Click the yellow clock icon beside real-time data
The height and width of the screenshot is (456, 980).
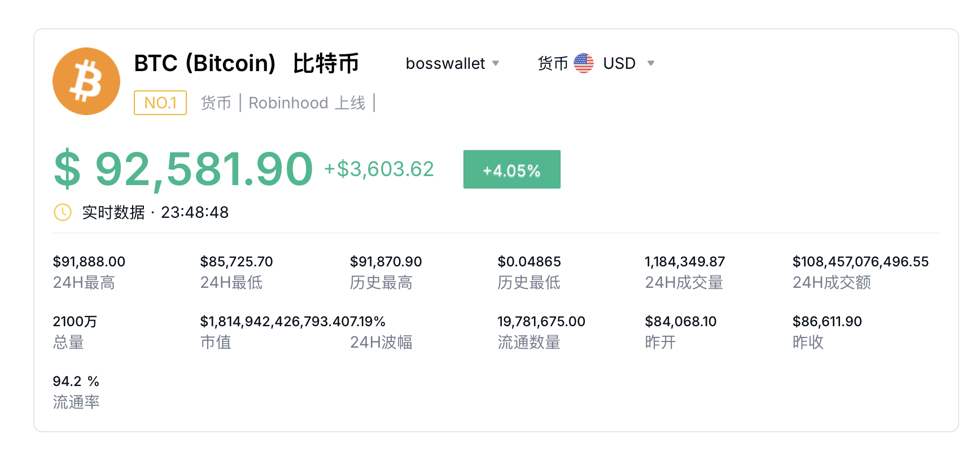click(x=63, y=212)
